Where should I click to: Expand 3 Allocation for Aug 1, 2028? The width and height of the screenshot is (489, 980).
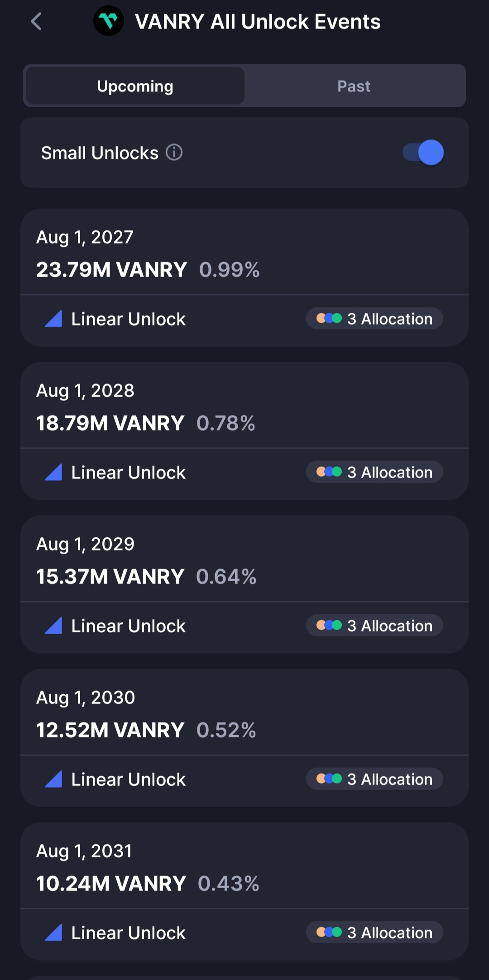(x=374, y=472)
